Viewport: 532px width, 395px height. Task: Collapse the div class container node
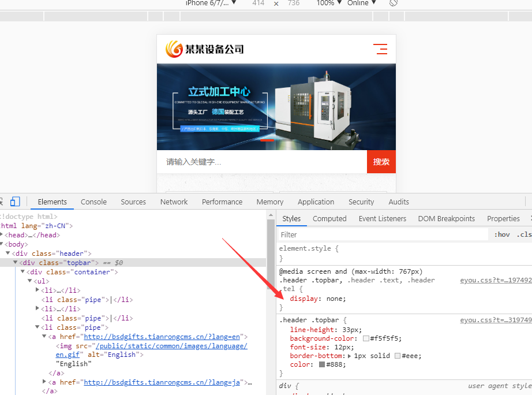[x=23, y=271]
